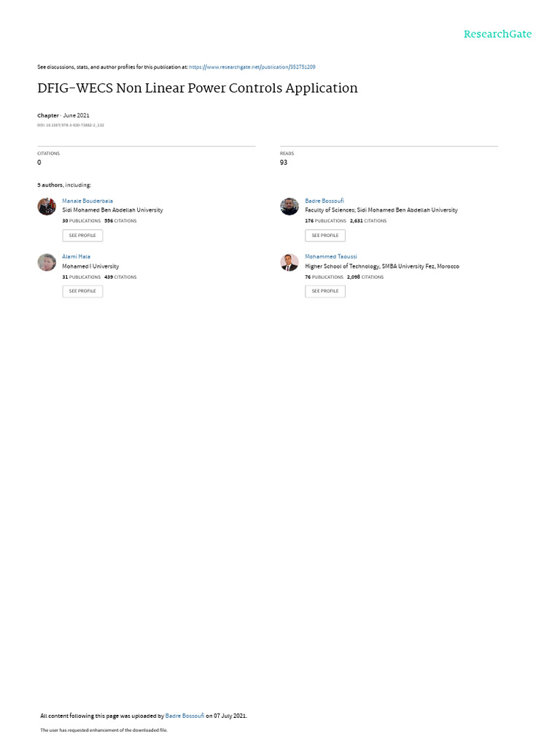Click See Profile under Manale Bouderbala
This screenshot has width=560, height=747.
click(82, 236)
